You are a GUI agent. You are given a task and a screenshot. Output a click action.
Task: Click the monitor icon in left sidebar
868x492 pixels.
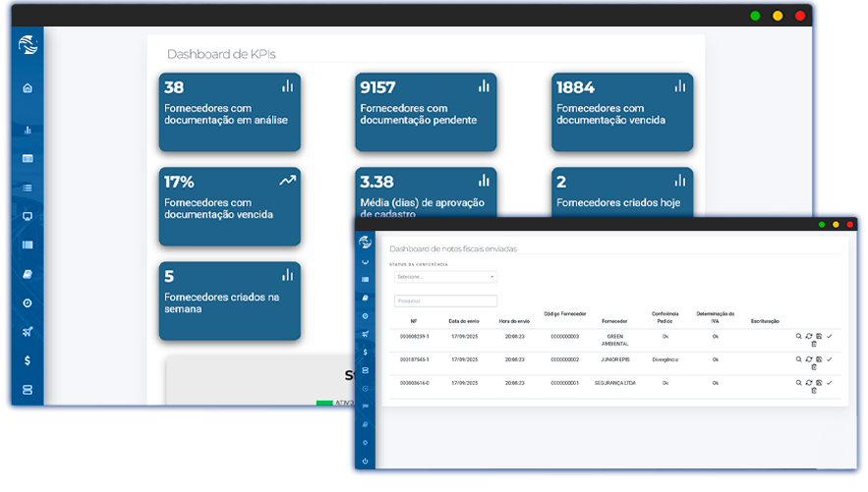click(28, 216)
